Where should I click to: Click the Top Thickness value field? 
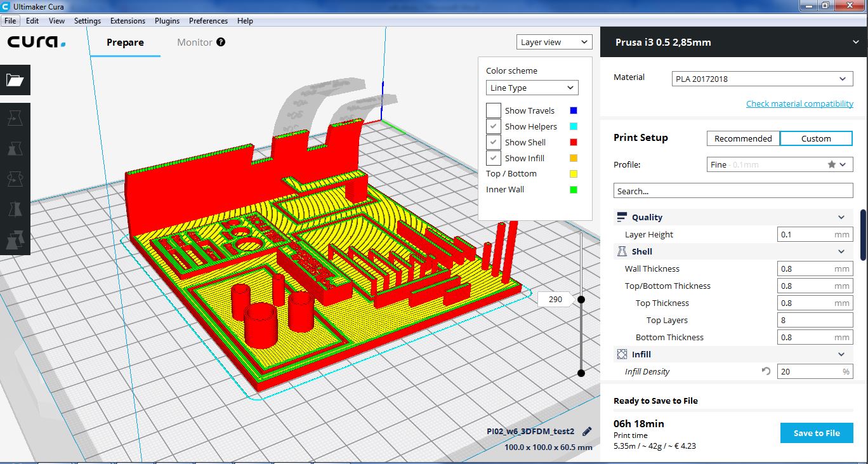(x=815, y=303)
